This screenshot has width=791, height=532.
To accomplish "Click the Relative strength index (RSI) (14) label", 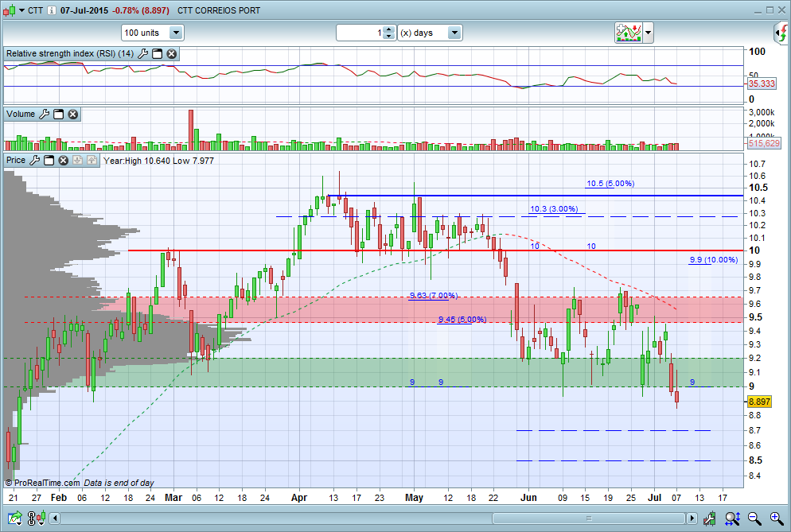I will click(70, 53).
